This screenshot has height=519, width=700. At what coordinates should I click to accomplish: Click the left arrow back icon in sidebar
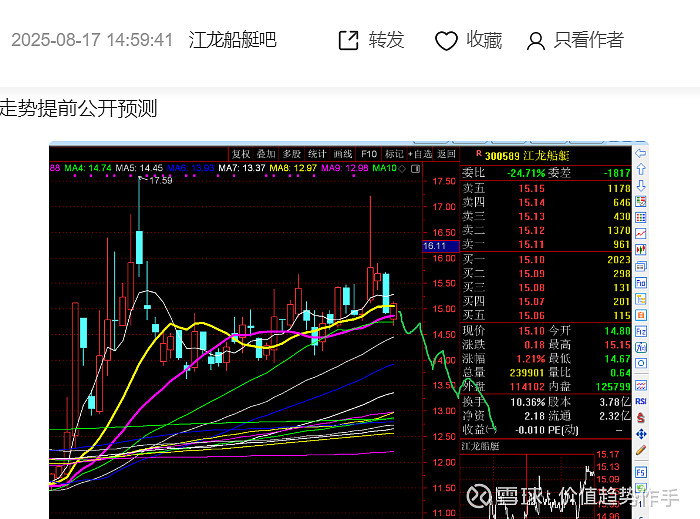click(x=641, y=153)
